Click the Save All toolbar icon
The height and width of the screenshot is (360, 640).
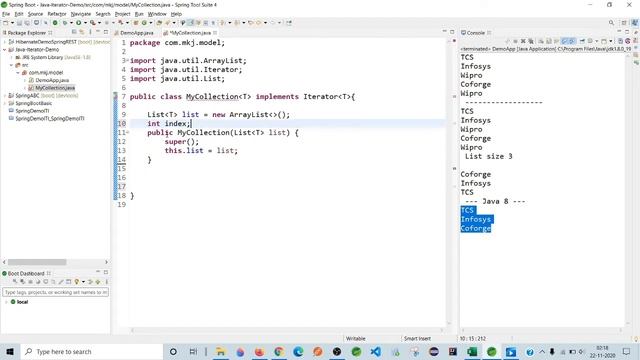click(27, 23)
